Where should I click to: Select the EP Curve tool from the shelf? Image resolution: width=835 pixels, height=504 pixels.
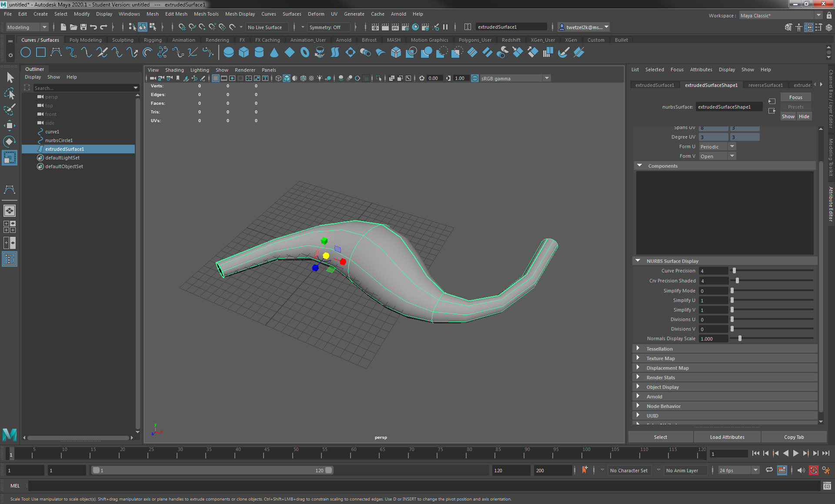[x=71, y=52]
